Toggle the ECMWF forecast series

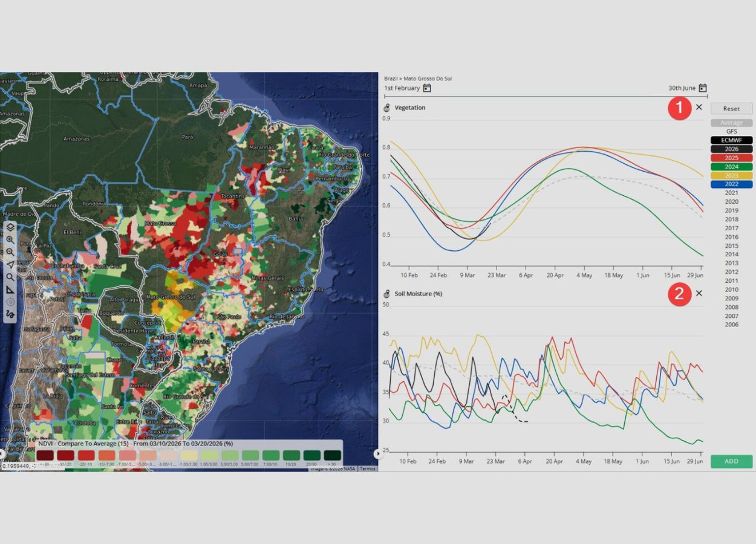pyautogui.click(x=731, y=140)
